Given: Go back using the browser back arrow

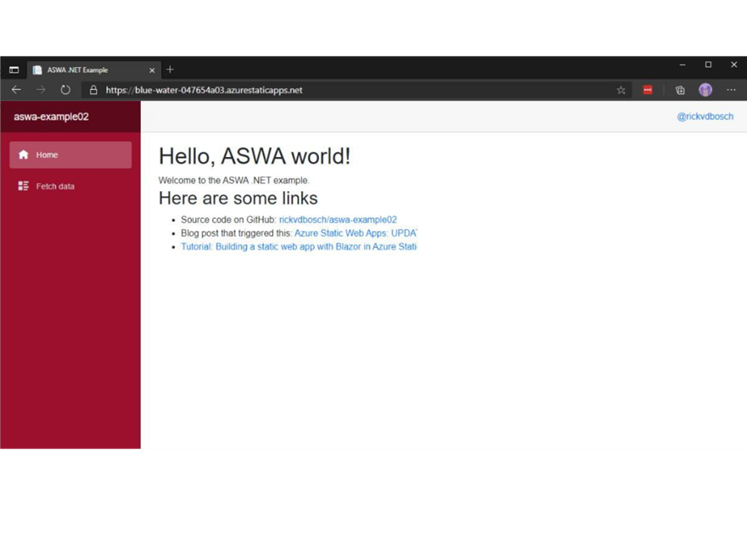Looking at the screenshot, I should (16, 89).
